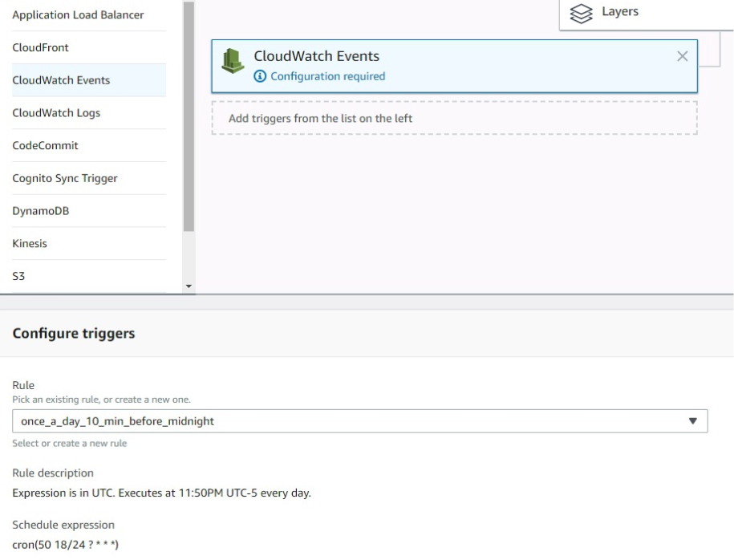Add Cognito Sync Trigger

[x=89, y=178]
